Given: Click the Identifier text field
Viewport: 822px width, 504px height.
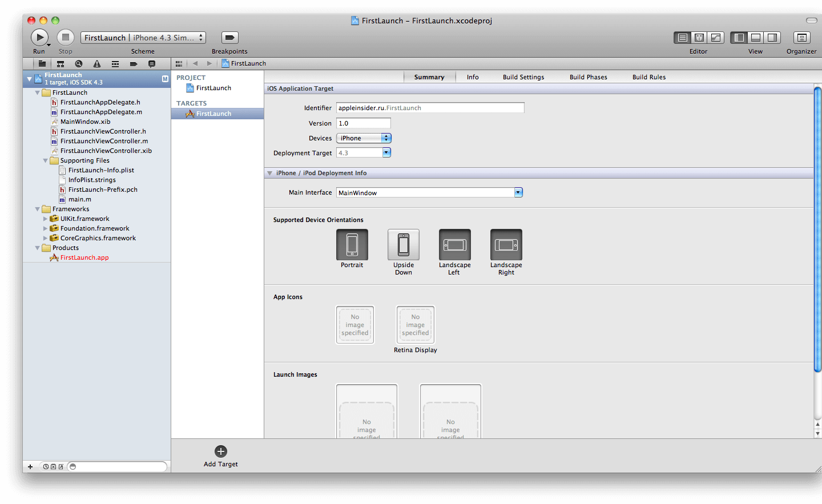Looking at the screenshot, I should (430, 108).
